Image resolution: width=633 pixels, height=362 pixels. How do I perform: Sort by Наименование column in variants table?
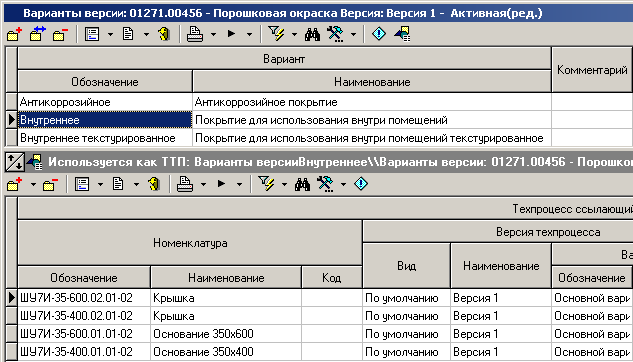372,82
